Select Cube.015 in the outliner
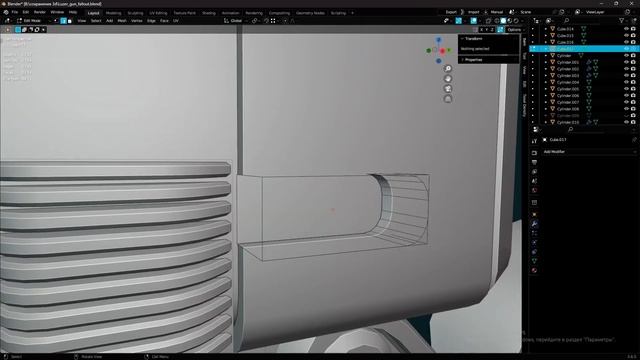 (565, 36)
